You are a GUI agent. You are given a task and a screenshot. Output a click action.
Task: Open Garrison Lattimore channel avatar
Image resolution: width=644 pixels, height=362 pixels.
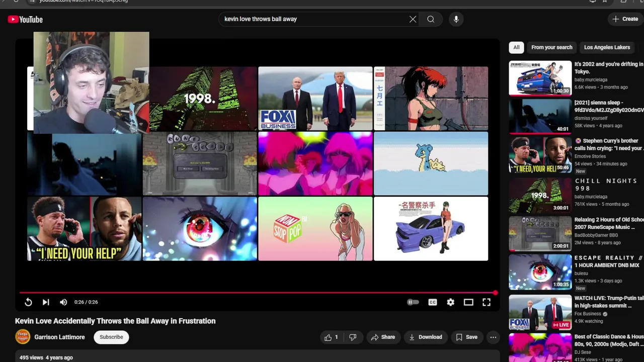23,337
